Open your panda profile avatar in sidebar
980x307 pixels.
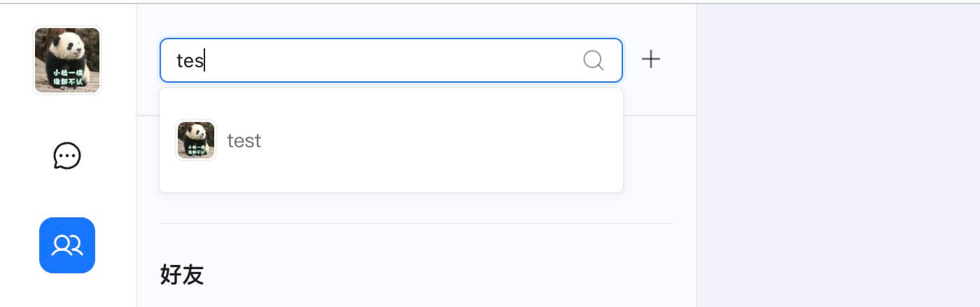click(67, 60)
